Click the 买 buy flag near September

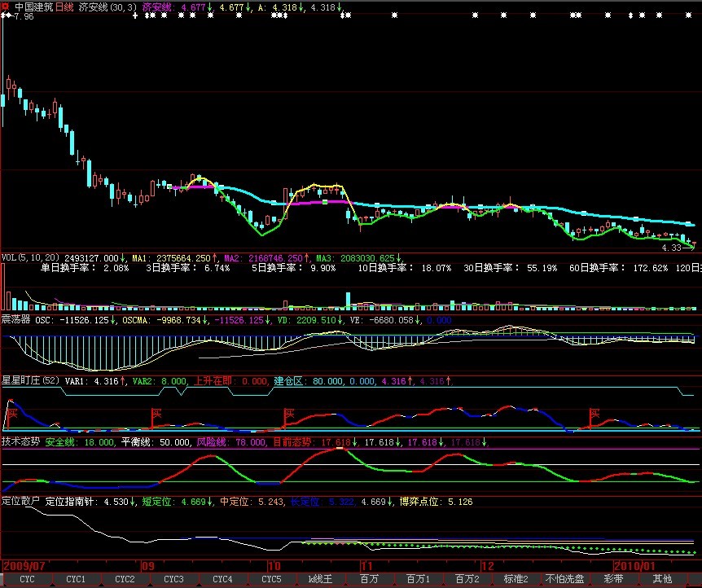coord(156,415)
